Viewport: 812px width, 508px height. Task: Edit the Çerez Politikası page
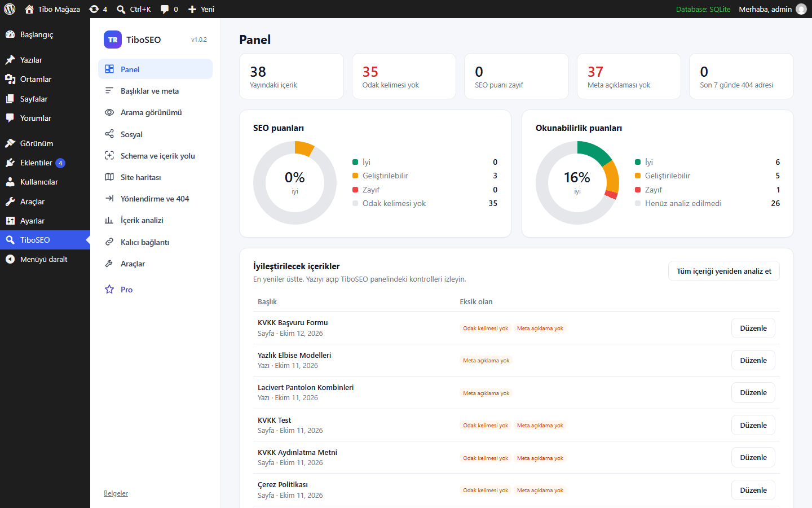click(x=753, y=490)
